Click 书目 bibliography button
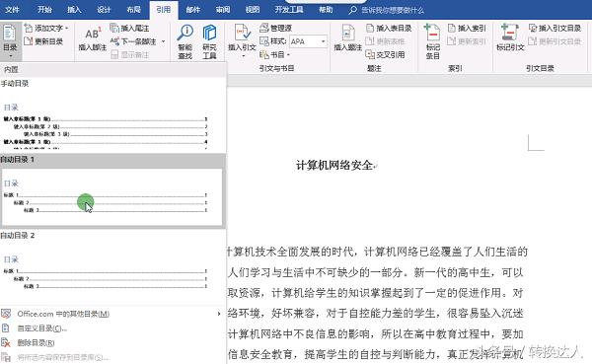Viewport: 592px width, 364px height. (x=275, y=55)
